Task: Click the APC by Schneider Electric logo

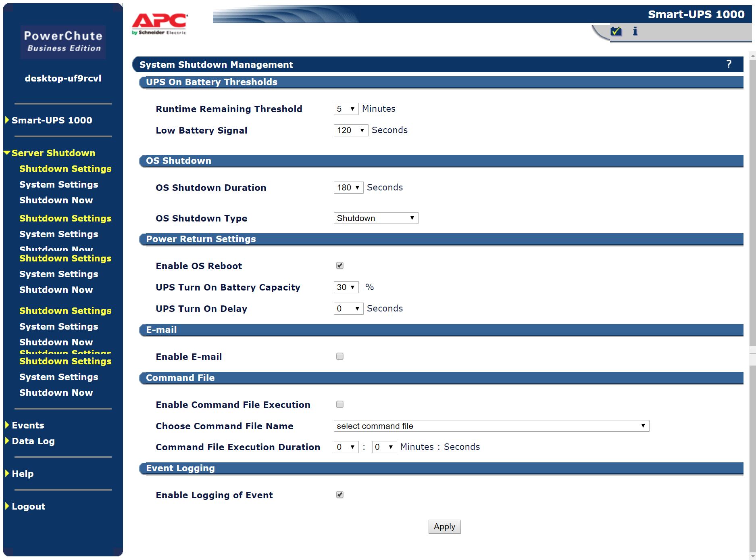Action: click(160, 24)
